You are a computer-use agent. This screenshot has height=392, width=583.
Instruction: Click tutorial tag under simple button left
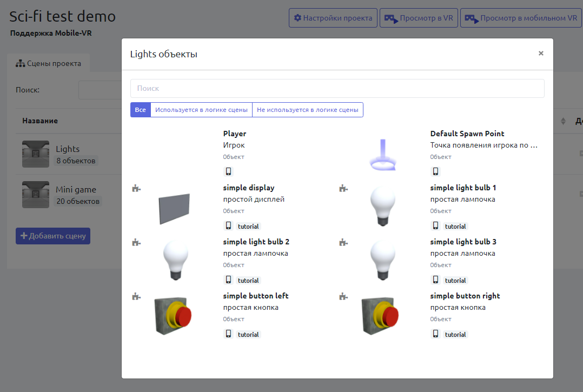pos(248,334)
